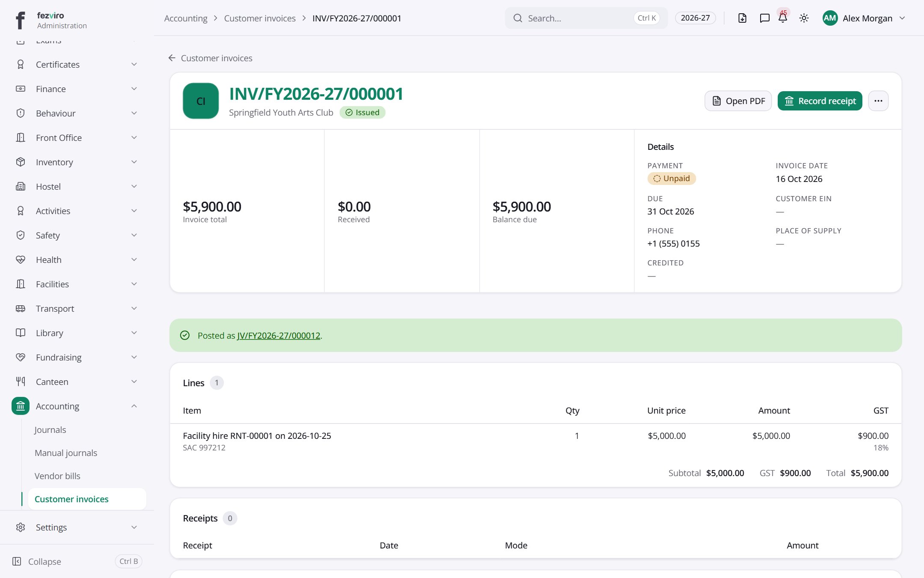Click the back arrow to Customer invoices
The image size is (924, 578).
pos(172,58)
